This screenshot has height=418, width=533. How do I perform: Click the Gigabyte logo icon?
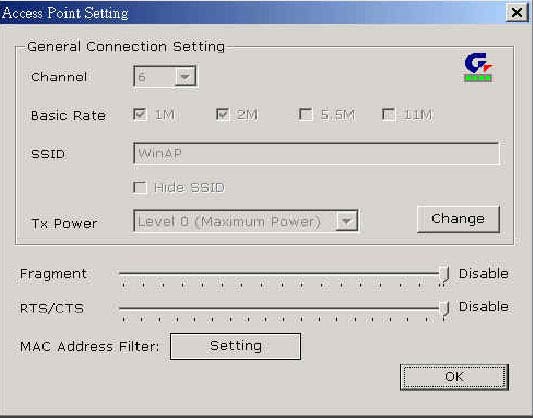[x=478, y=67]
